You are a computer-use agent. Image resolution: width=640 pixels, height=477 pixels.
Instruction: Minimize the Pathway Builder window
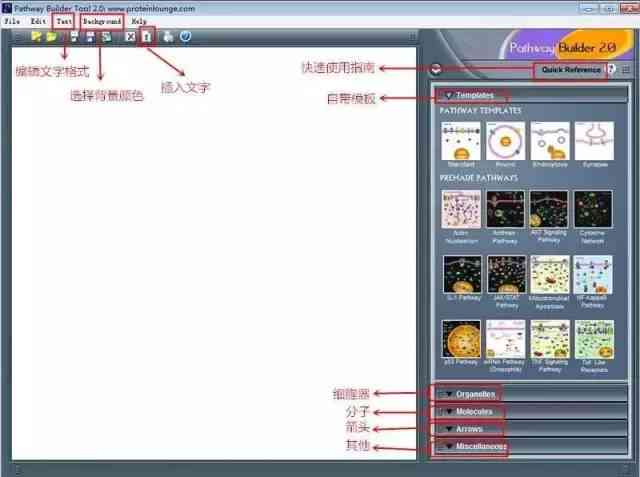coord(588,8)
